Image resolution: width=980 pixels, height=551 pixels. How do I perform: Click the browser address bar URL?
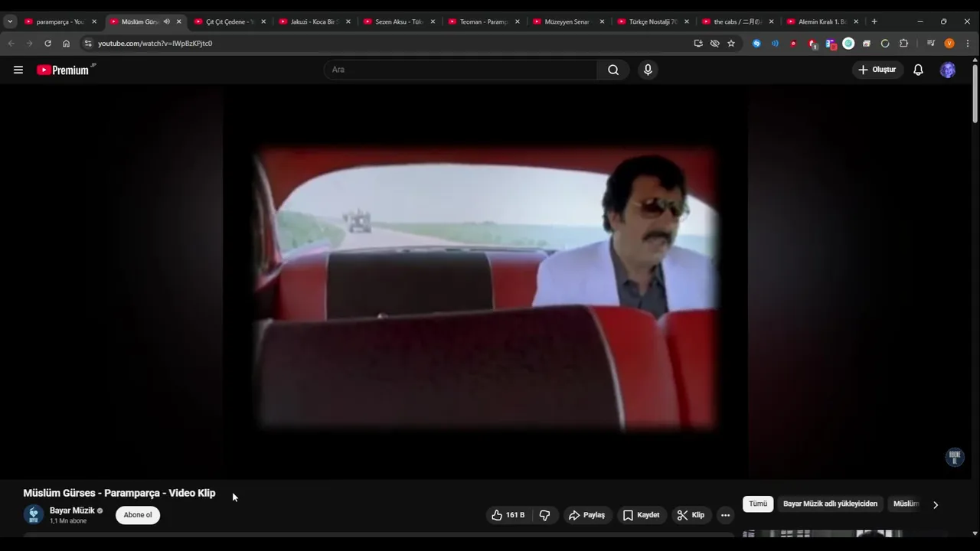[x=155, y=44]
